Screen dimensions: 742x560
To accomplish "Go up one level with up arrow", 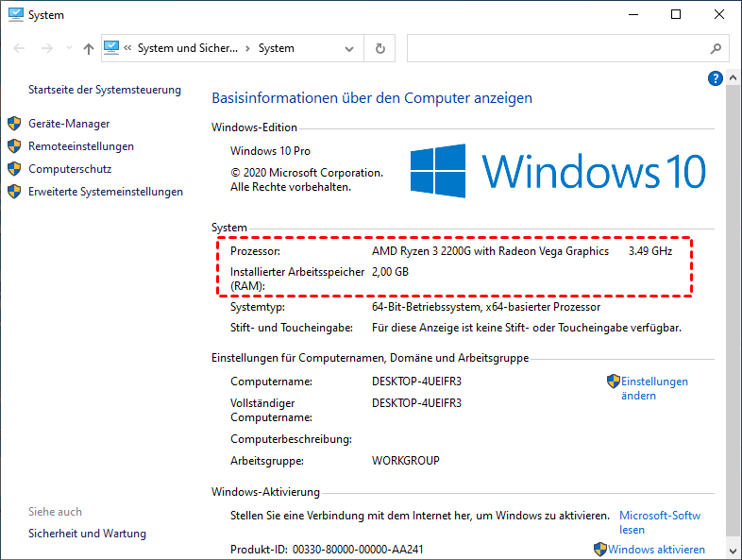I will point(89,48).
